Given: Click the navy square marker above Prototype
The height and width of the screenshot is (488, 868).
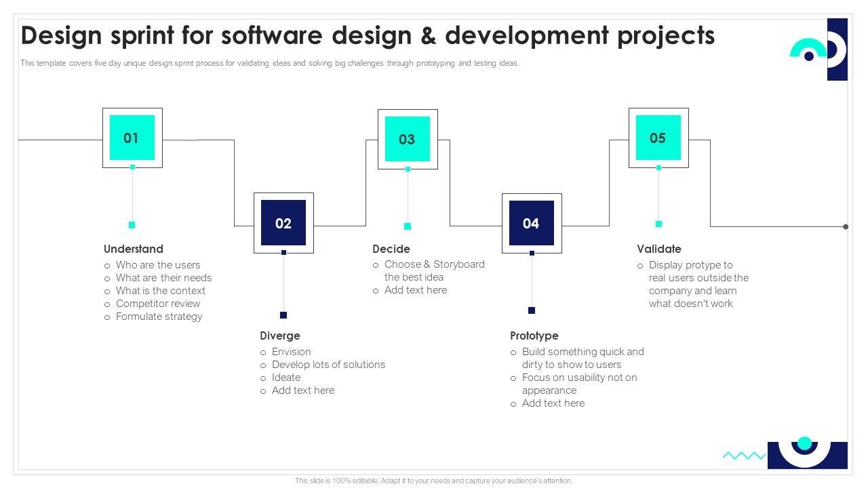Looking at the screenshot, I should (532, 310).
